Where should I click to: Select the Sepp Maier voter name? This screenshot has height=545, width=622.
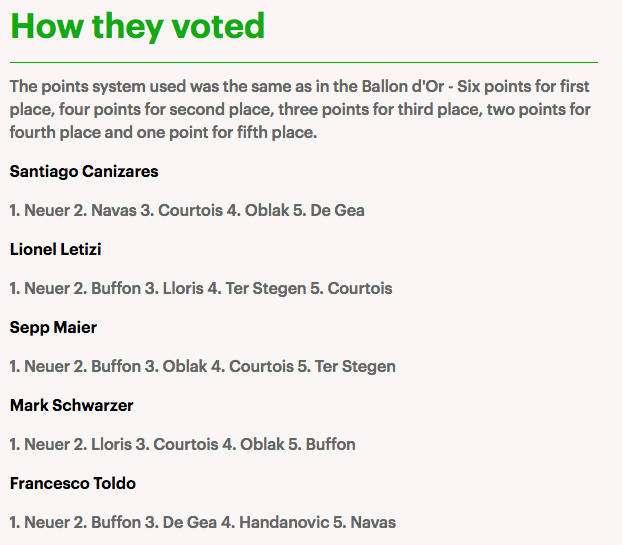(53, 327)
